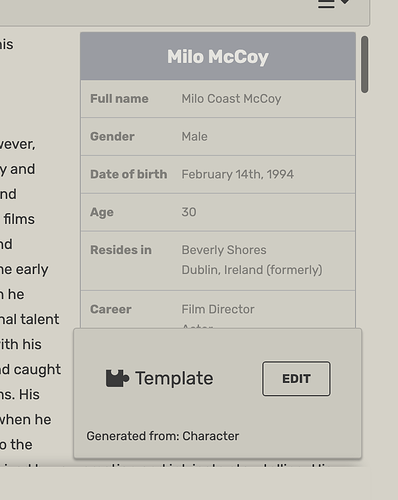Expand the dropdown arrow beside menu icon
The width and height of the screenshot is (398, 500).
345,2
